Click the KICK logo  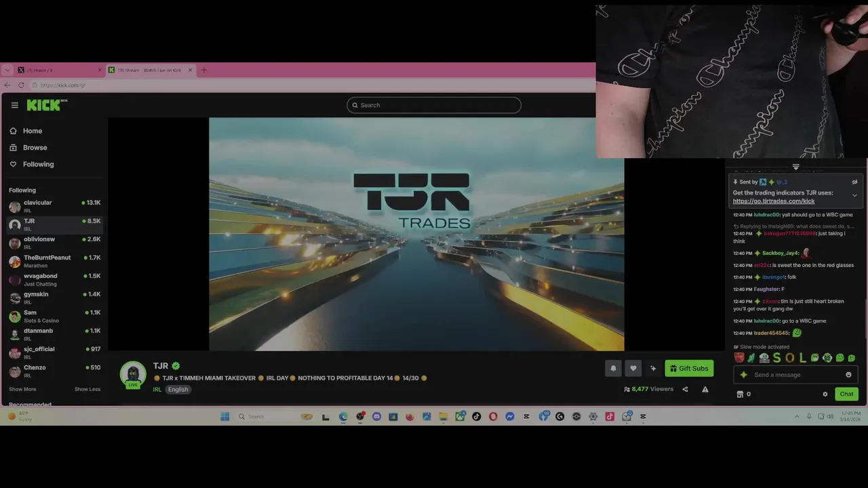coord(47,105)
